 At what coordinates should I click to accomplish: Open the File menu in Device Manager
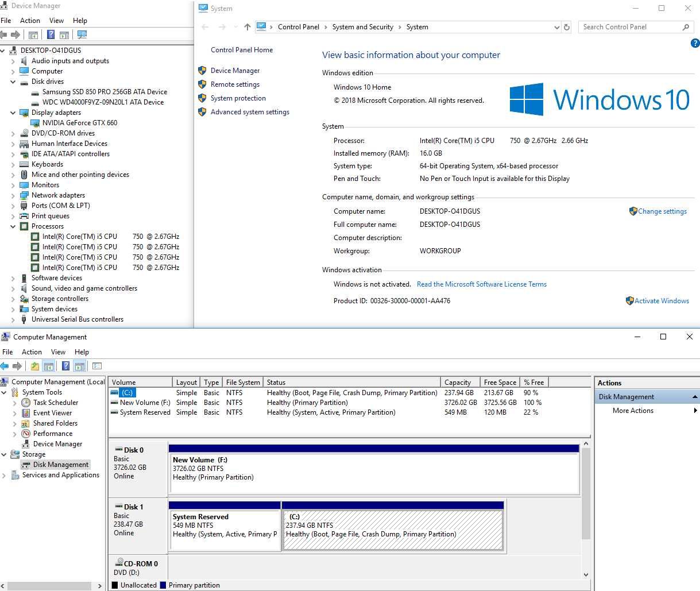(6, 20)
